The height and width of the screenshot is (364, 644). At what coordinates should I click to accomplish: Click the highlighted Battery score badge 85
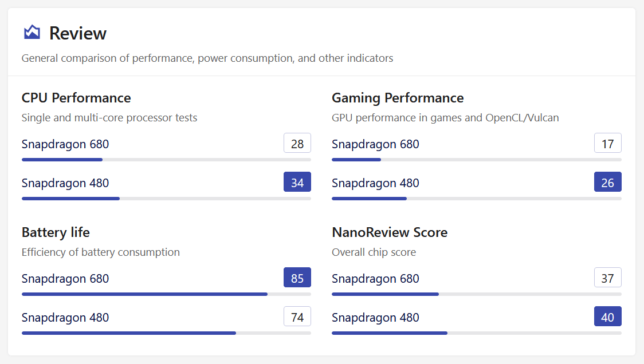297,278
